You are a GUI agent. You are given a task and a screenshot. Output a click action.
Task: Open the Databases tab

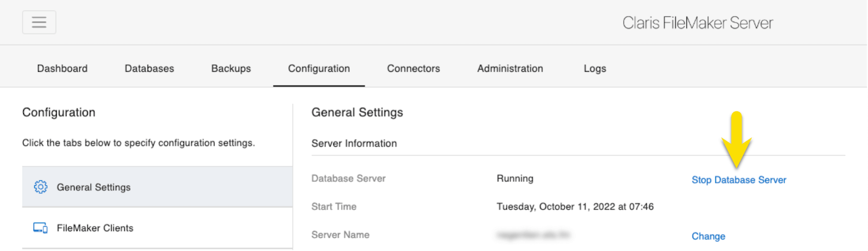coord(149,68)
